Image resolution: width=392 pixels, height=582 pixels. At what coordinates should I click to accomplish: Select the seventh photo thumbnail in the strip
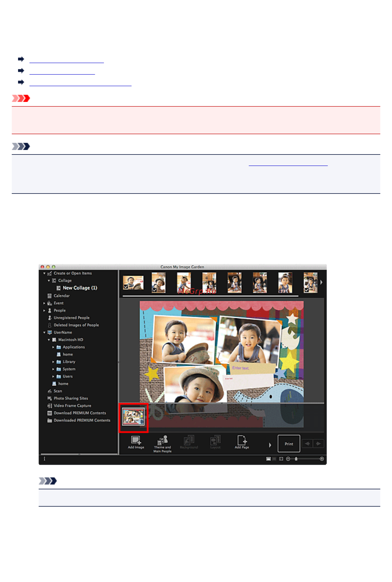(285, 282)
